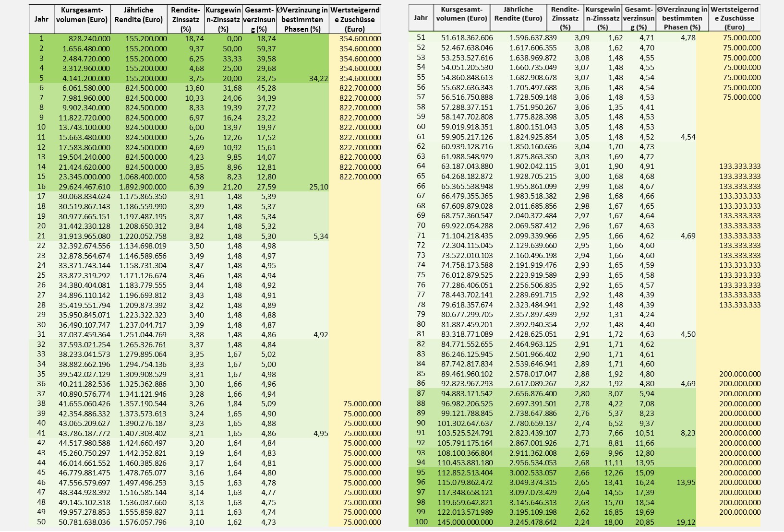Click right table header 'ØVerzinzung in bestimmten Phasen (%)'

pyautogui.click(x=682, y=18)
